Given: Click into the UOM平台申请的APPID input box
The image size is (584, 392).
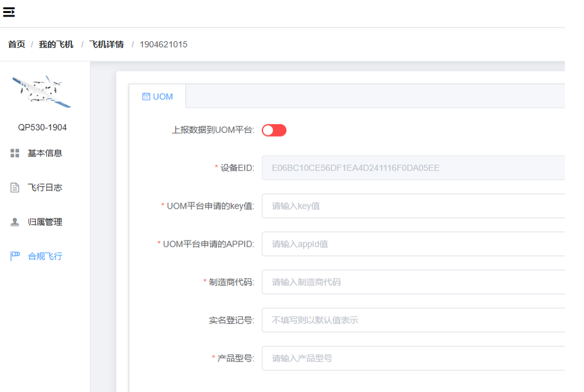Looking at the screenshot, I should [x=413, y=244].
